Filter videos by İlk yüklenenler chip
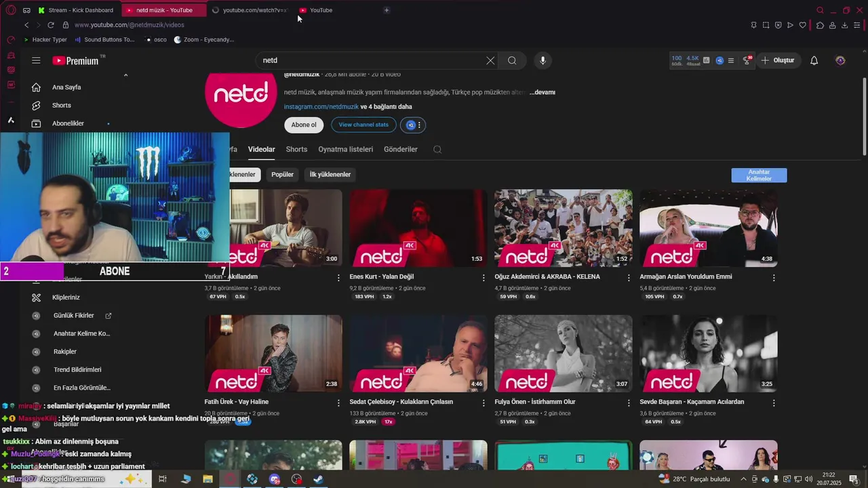Image resolution: width=868 pixels, height=488 pixels. (330, 174)
